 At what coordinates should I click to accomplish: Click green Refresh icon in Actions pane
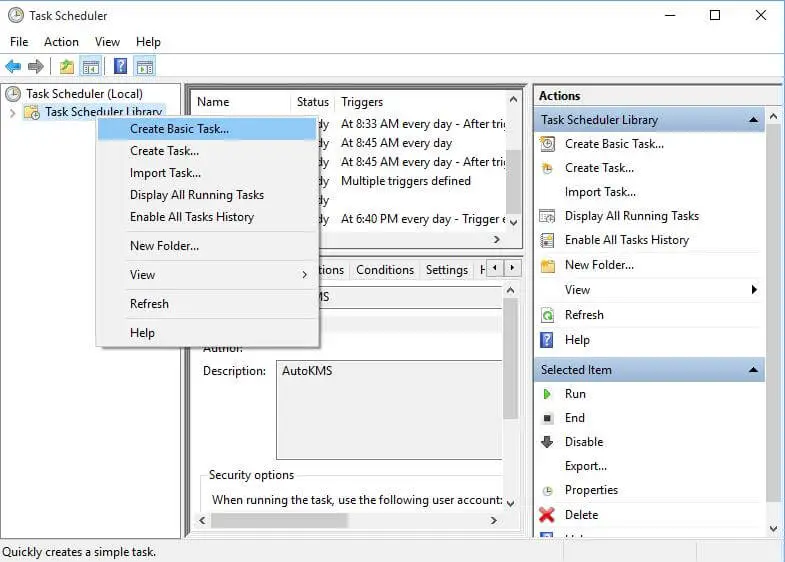point(547,315)
